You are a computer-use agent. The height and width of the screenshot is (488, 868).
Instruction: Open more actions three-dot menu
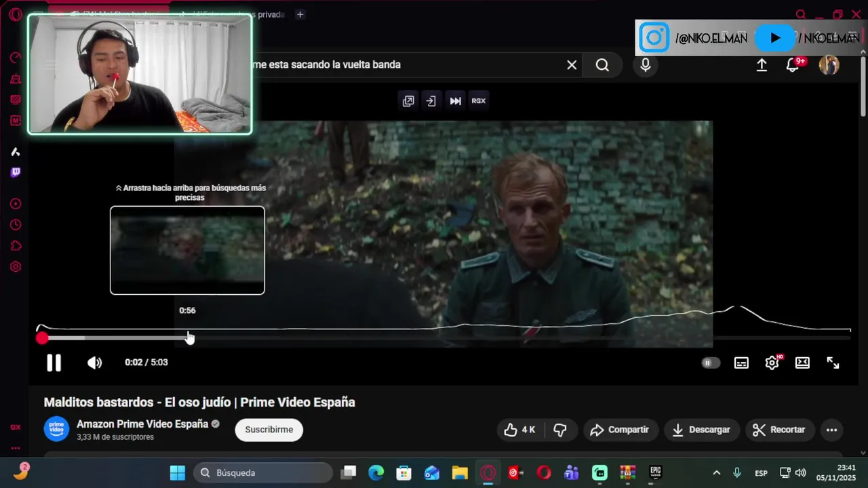click(831, 430)
